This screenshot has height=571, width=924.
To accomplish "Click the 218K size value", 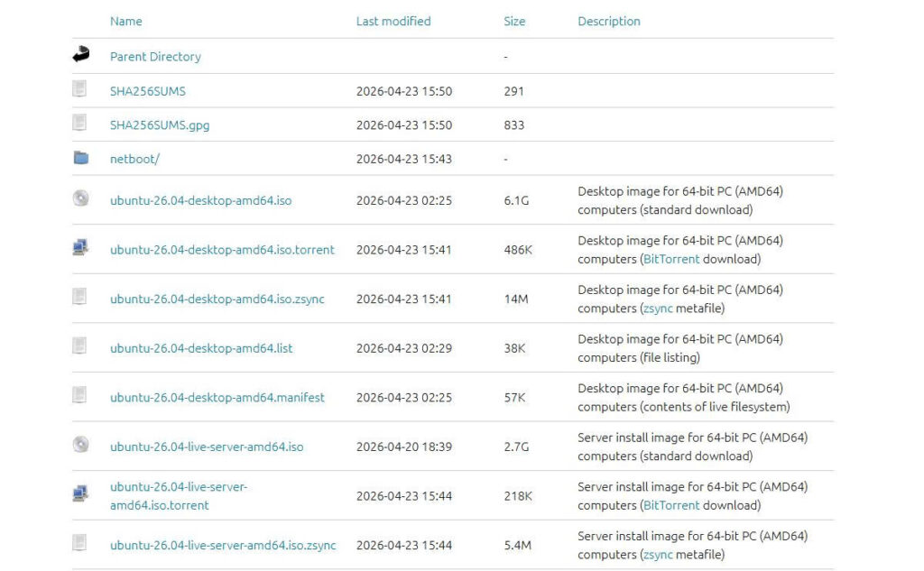I will 518,496.
